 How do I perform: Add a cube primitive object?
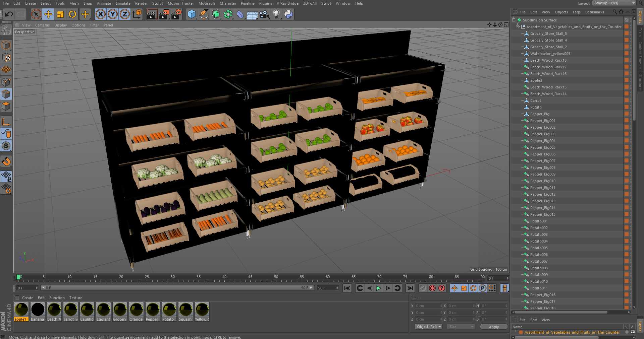(192, 14)
